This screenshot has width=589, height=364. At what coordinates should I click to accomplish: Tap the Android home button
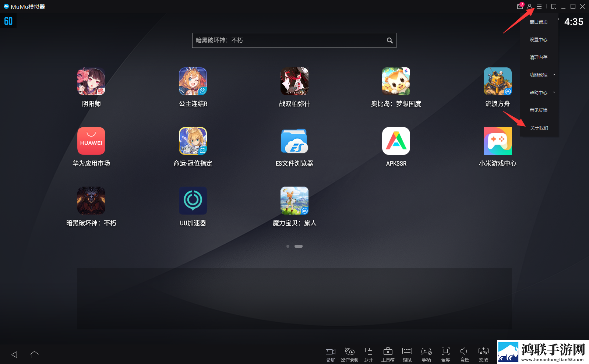click(x=35, y=354)
